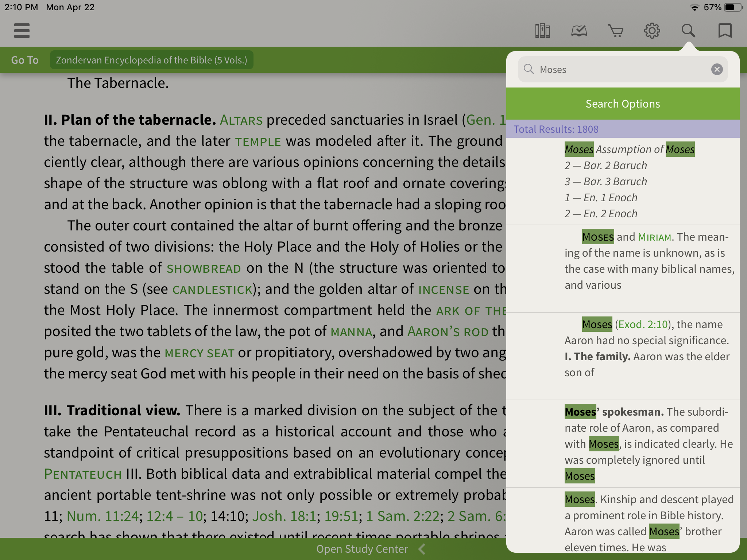Select the '2 — Bar. 2 Baruch' line
Viewport: 747px width, 560px height.
605,166
